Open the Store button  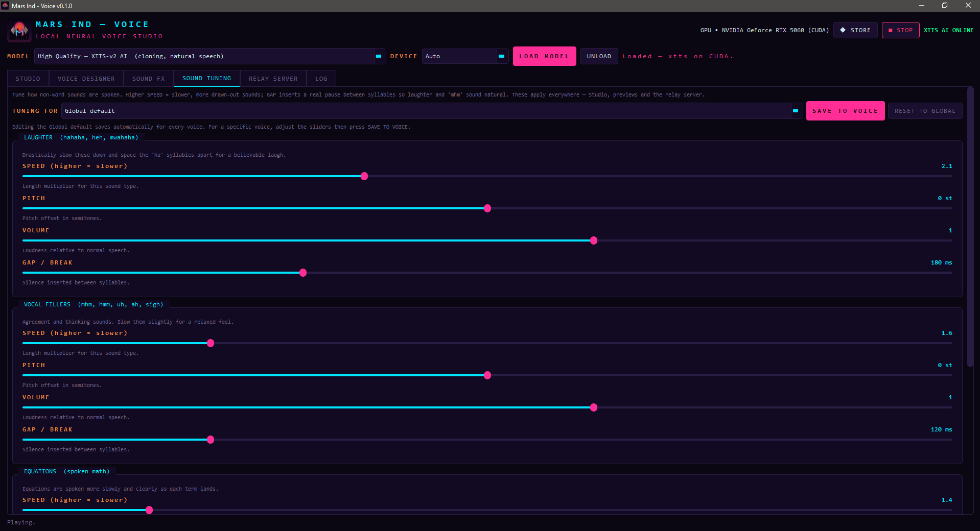855,30
